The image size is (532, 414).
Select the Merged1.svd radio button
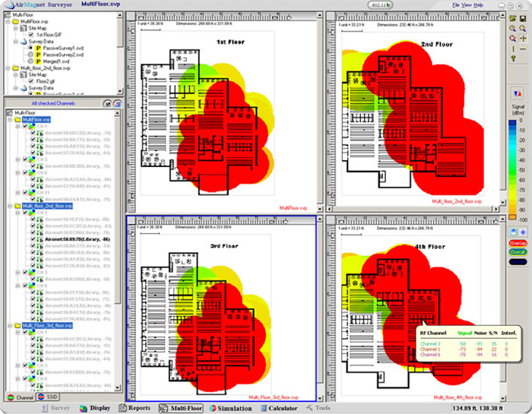point(31,61)
